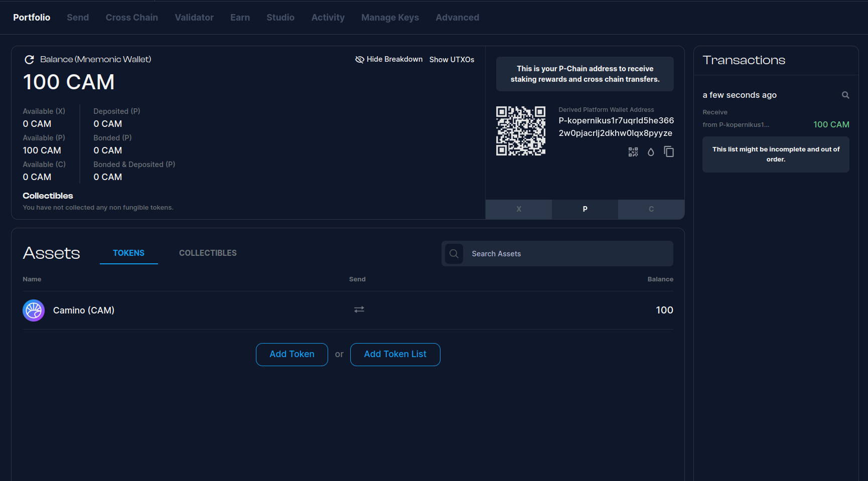This screenshot has width=868, height=481.
Task: Click the Add Token button
Action: tap(292, 355)
